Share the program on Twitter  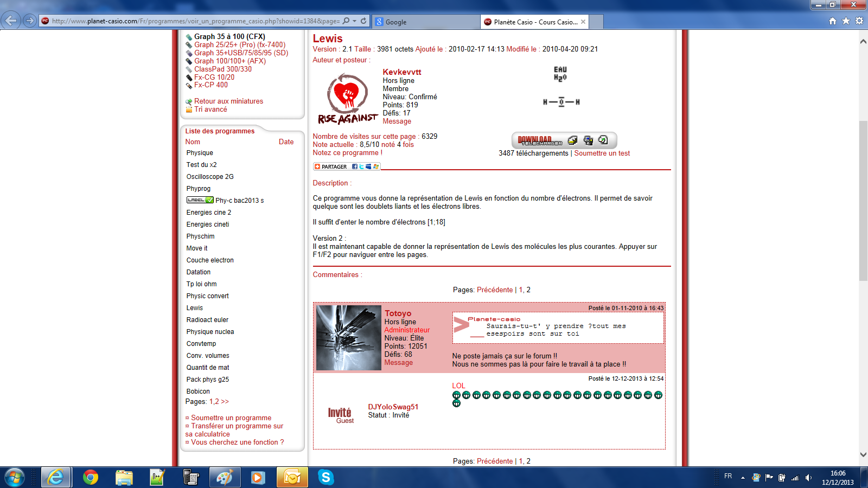click(x=362, y=166)
